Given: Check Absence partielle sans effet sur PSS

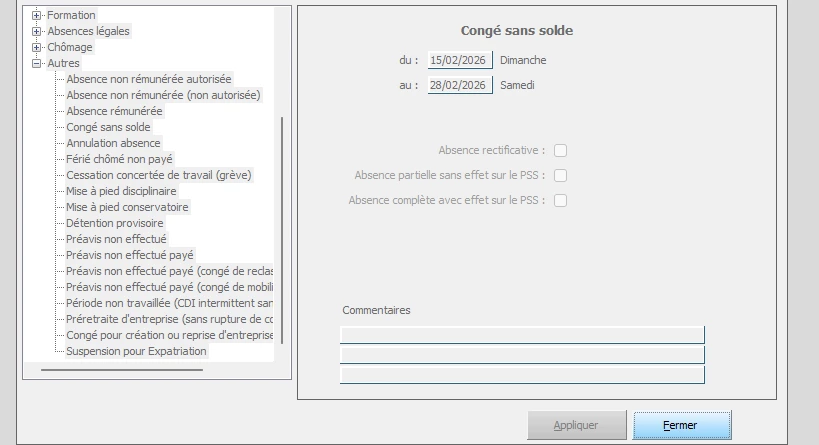Looking at the screenshot, I should [x=561, y=176].
